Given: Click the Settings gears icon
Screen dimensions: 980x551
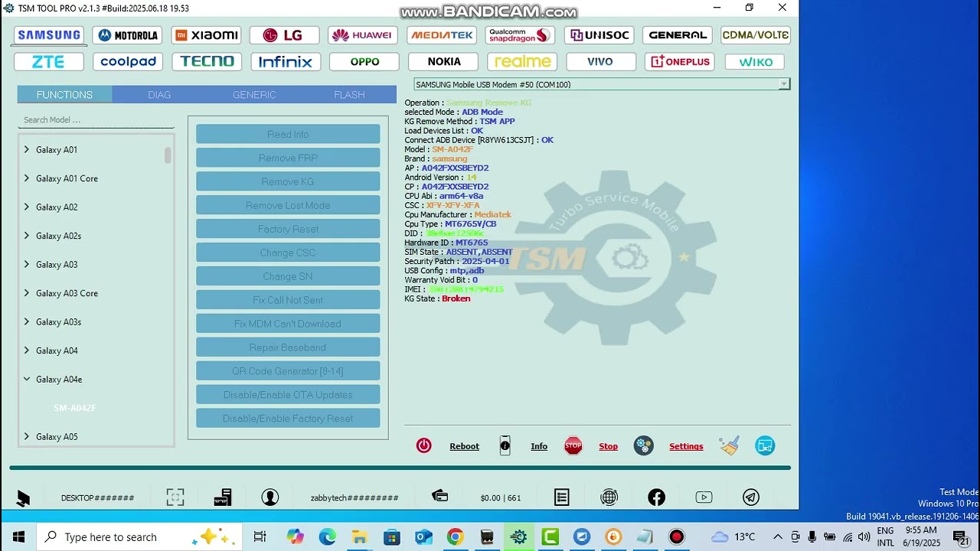Looking at the screenshot, I should (x=644, y=446).
